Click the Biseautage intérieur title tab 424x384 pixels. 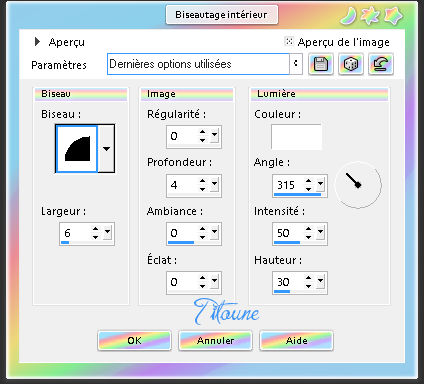click(222, 15)
